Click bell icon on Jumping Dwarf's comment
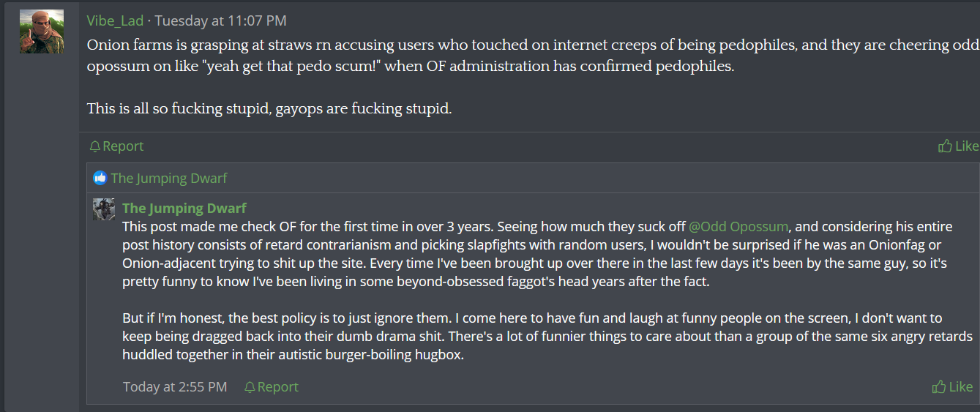 [x=250, y=387]
